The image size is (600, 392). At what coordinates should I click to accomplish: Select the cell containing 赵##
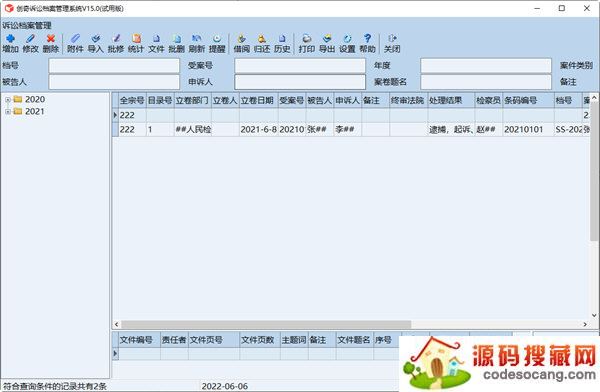click(488, 129)
